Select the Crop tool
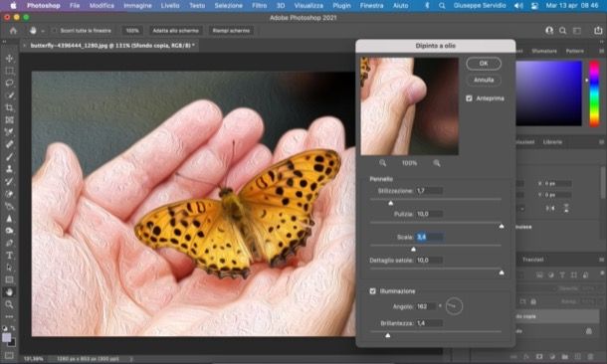 coord(9,107)
